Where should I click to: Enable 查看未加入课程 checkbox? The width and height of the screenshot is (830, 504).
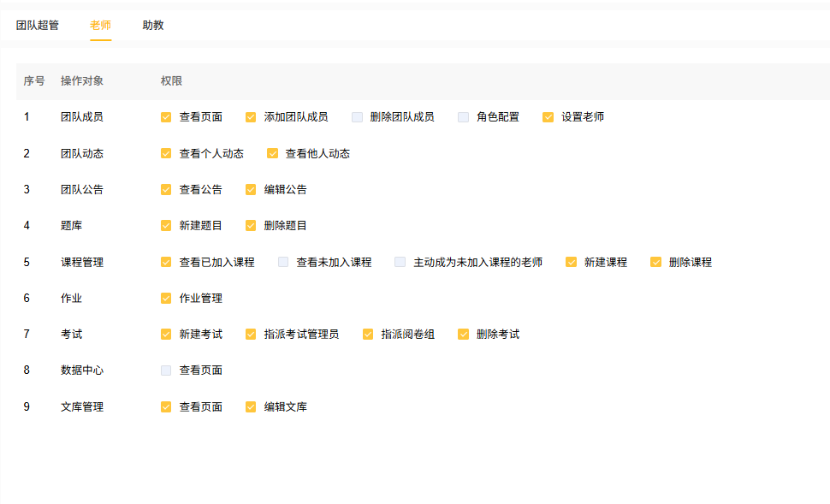tap(283, 263)
